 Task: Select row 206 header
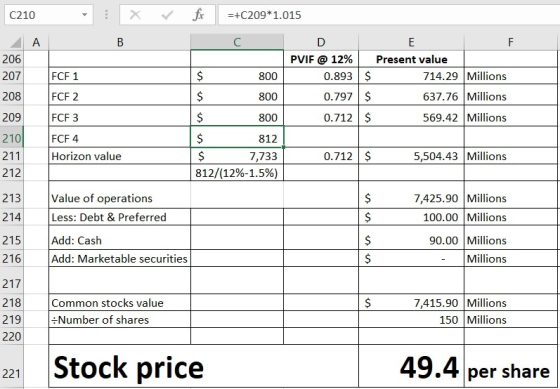[x=12, y=59]
